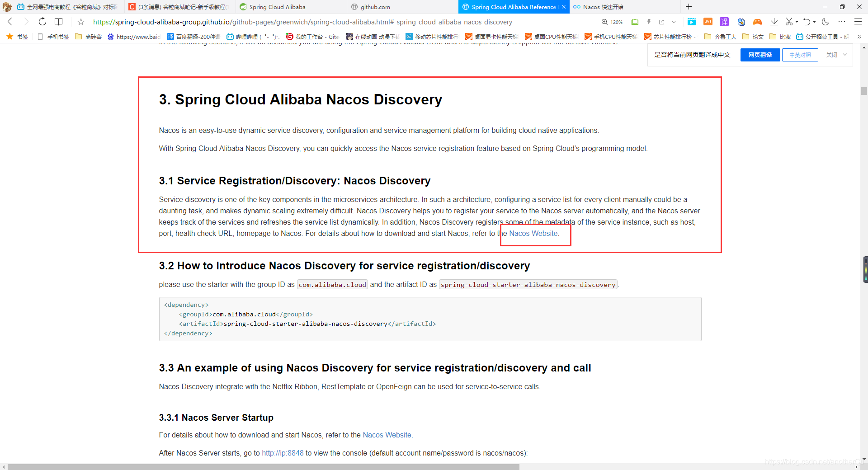Screen dimensions: 868x470
Task: Switch to the Nacos 快速开始 tab
Action: tap(624, 7)
